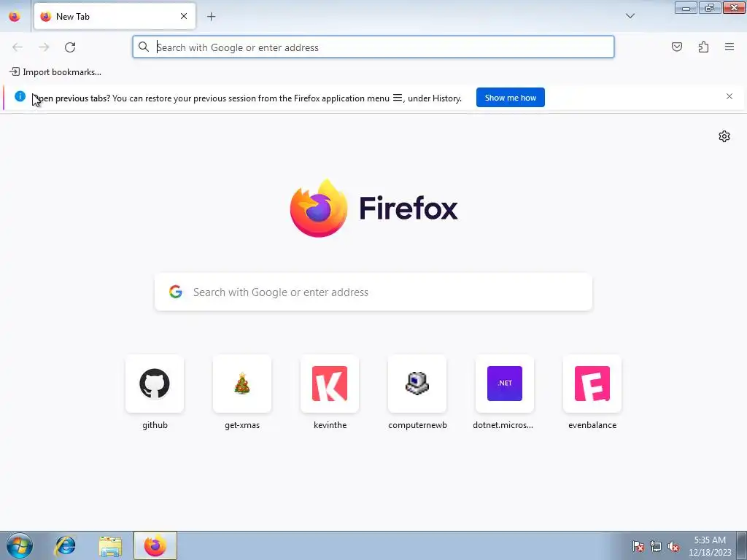Go back one page
The height and width of the screenshot is (560, 747).
click(x=18, y=47)
